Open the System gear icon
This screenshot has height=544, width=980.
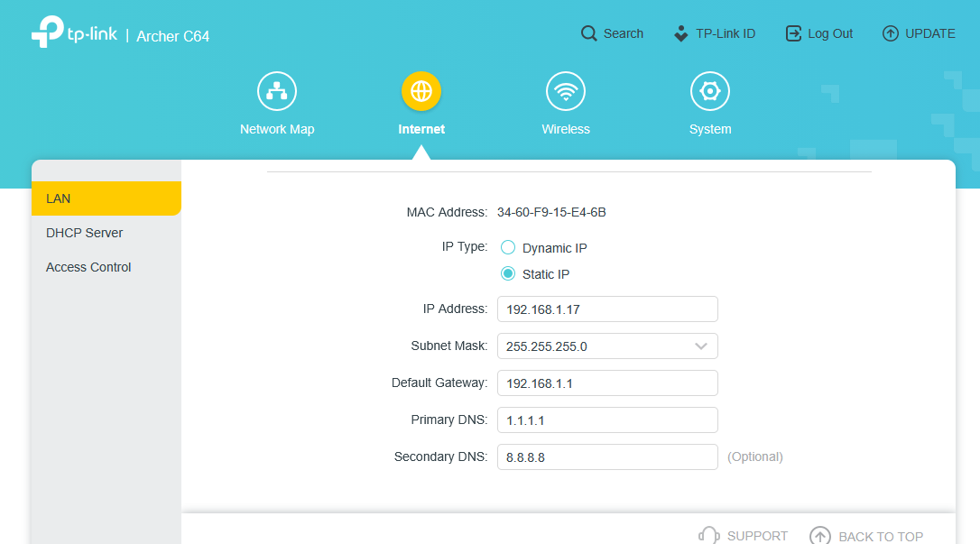[710, 91]
